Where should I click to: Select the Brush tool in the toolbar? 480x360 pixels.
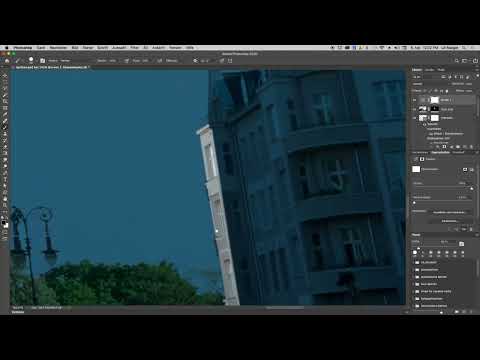point(5,127)
